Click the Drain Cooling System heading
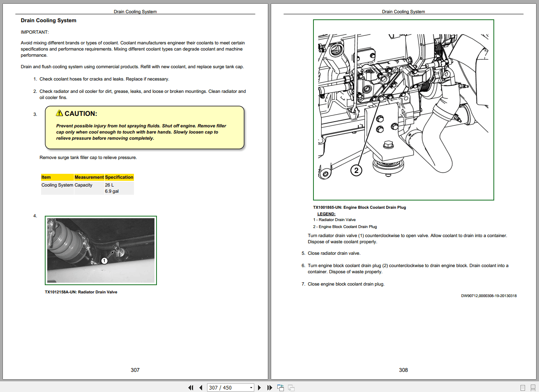Viewport: 539px width, 392px height. click(48, 20)
